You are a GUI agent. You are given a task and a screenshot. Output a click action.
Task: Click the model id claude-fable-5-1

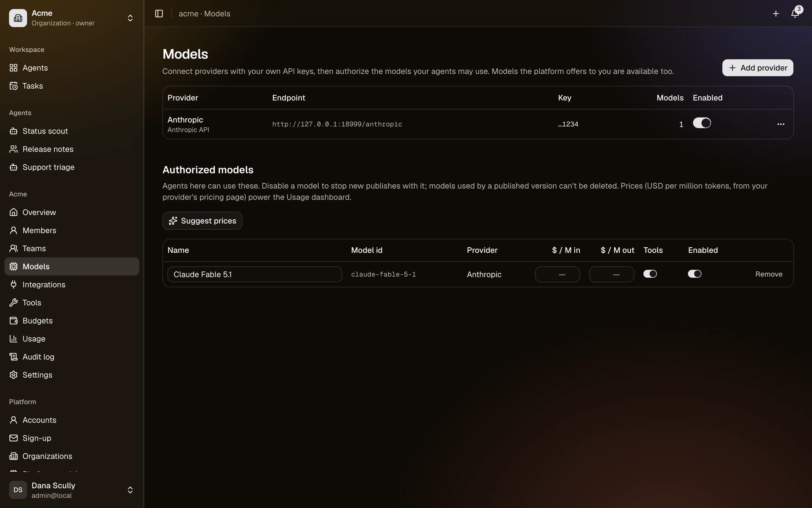coord(383,275)
